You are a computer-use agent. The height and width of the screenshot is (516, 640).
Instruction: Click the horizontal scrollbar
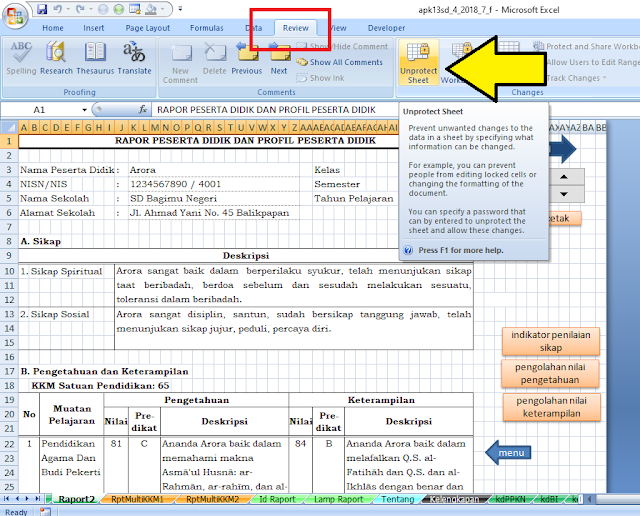616,499
